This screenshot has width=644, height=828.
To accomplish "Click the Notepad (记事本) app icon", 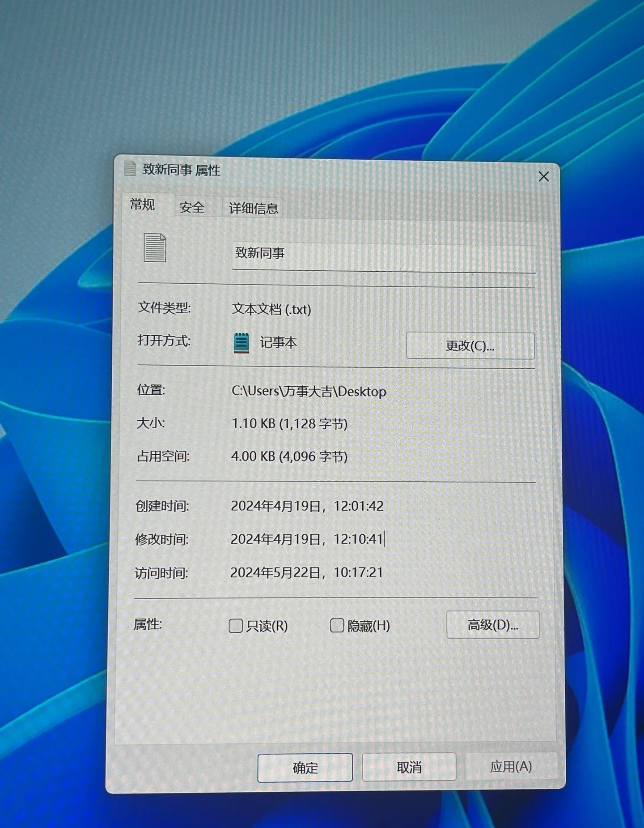I will click(x=241, y=343).
